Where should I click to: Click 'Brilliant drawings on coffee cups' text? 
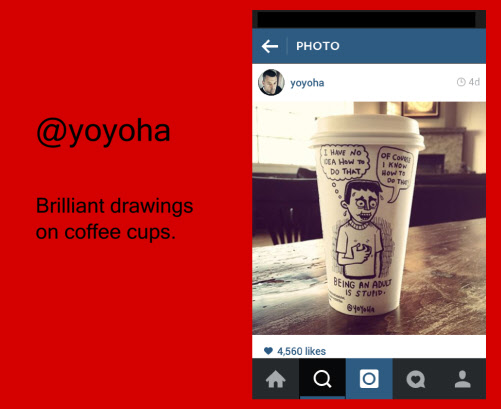[114, 219]
